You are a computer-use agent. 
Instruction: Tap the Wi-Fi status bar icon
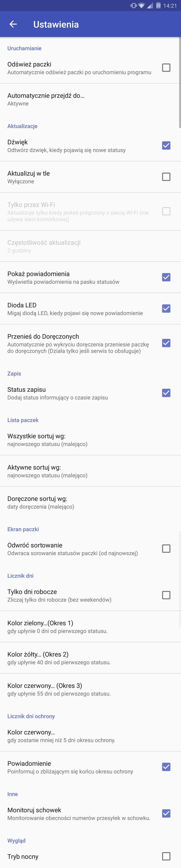pos(142,5)
